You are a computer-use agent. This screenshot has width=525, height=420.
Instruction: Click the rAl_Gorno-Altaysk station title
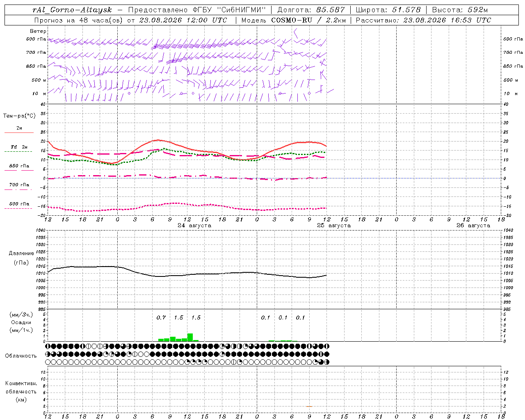[x=72, y=10]
